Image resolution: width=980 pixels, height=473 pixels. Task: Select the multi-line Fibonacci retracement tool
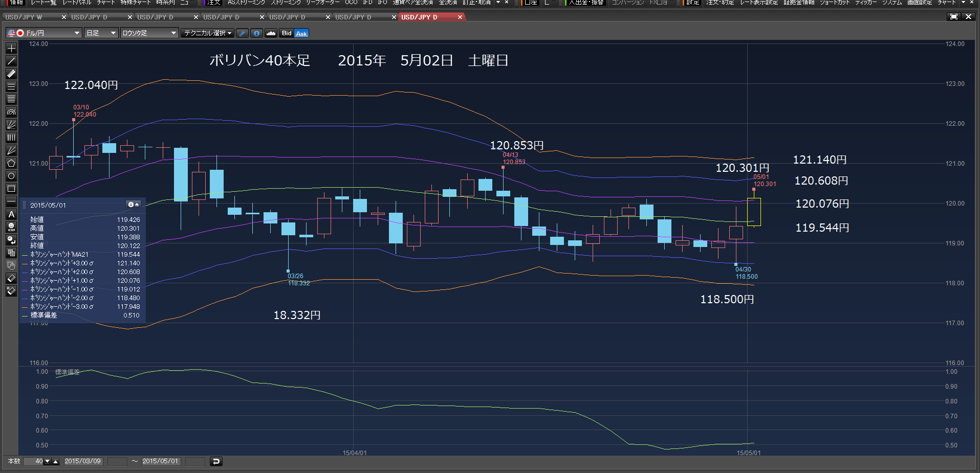[x=11, y=99]
